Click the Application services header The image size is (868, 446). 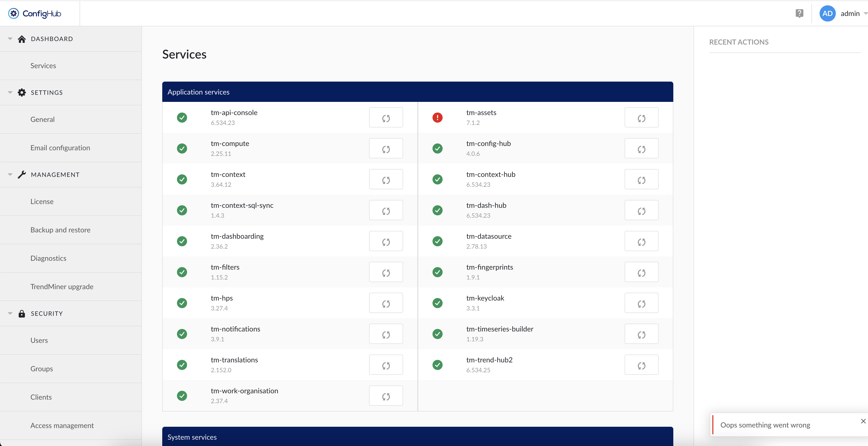[x=418, y=92]
